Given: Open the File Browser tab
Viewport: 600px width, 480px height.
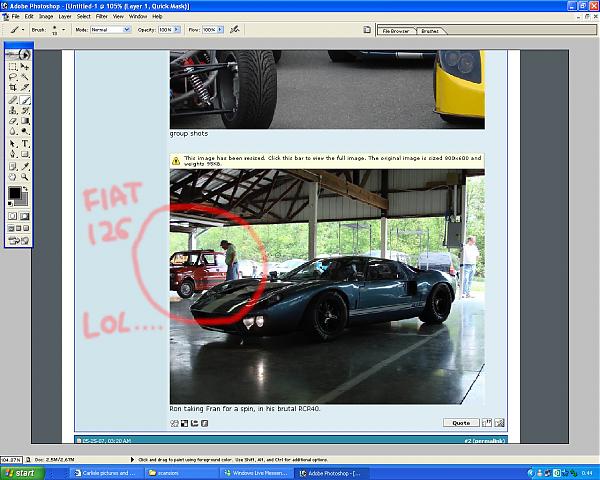Looking at the screenshot, I should 396,31.
